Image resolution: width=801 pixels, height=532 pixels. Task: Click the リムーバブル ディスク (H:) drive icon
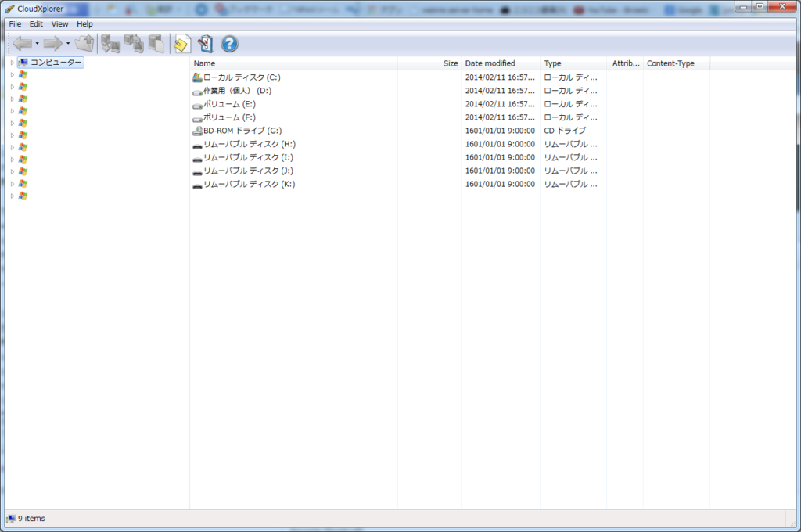[197, 146]
